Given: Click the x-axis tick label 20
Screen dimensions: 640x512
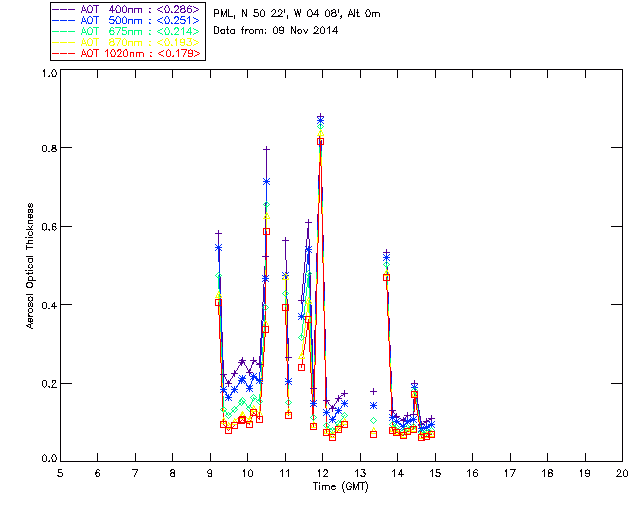Looking at the screenshot, I should pyautogui.click(x=622, y=473).
